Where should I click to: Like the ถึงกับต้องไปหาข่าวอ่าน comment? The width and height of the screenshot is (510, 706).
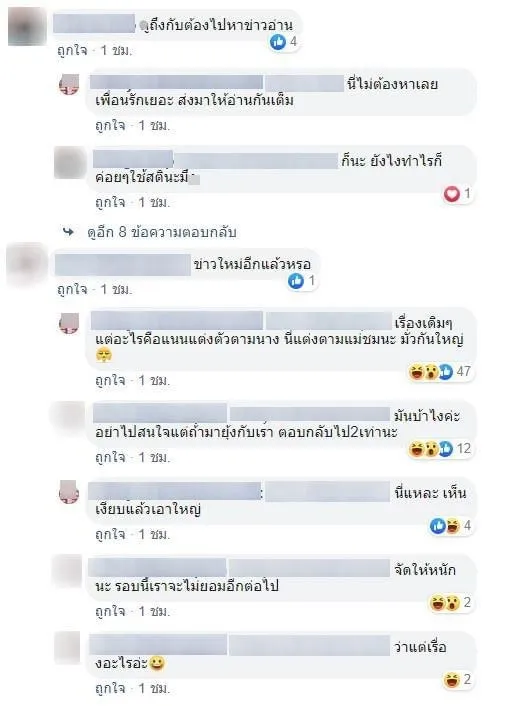[72, 50]
